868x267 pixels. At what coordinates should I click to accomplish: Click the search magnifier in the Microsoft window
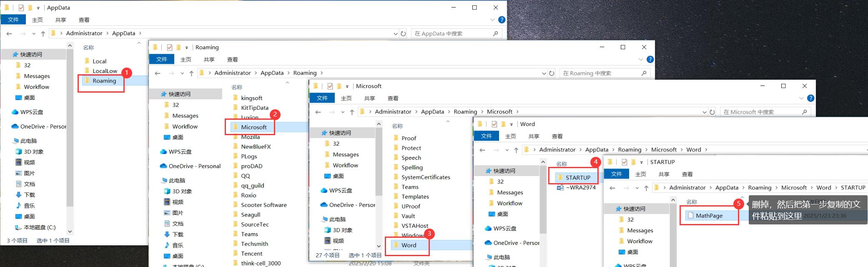[804, 112]
